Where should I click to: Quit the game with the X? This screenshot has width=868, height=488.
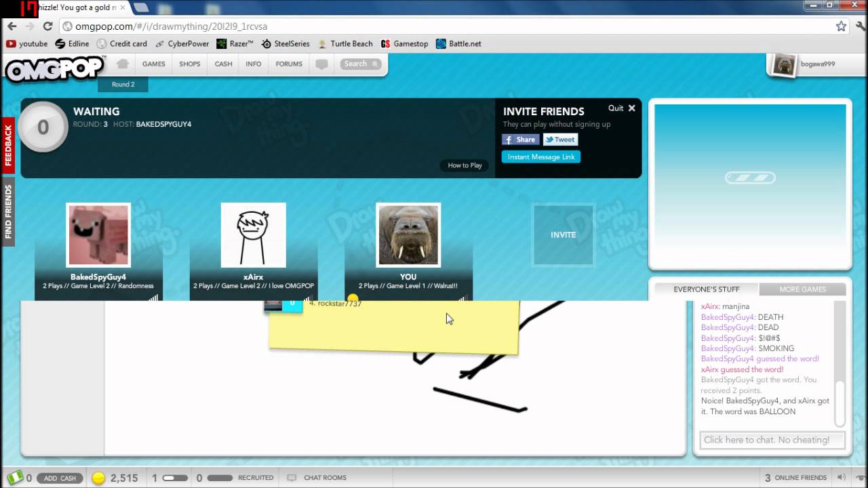[x=632, y=108]
